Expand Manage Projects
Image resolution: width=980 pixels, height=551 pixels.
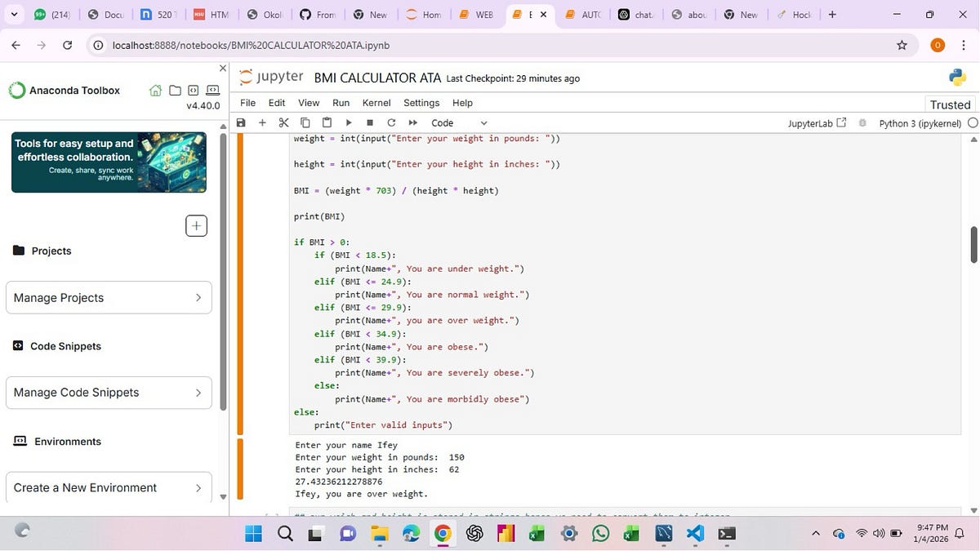(x=109, y=297)
